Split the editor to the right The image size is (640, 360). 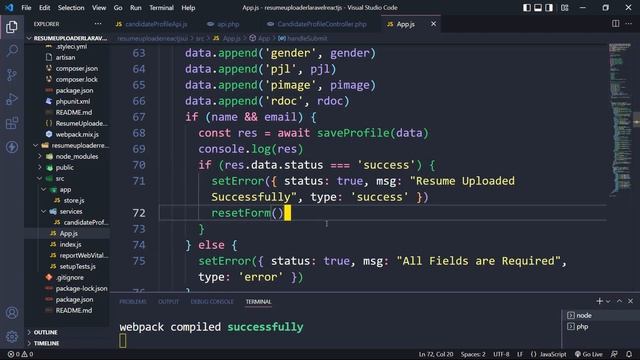tap(616, 24)
